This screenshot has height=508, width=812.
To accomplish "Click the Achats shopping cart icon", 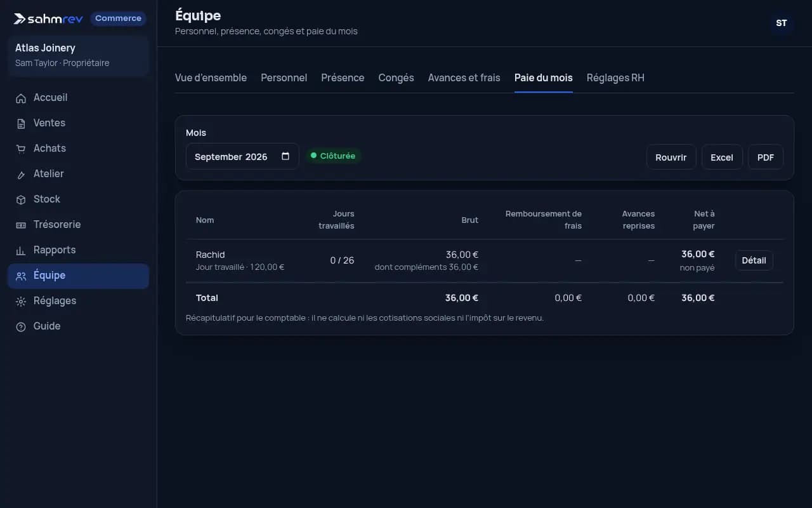I will 21,149.
